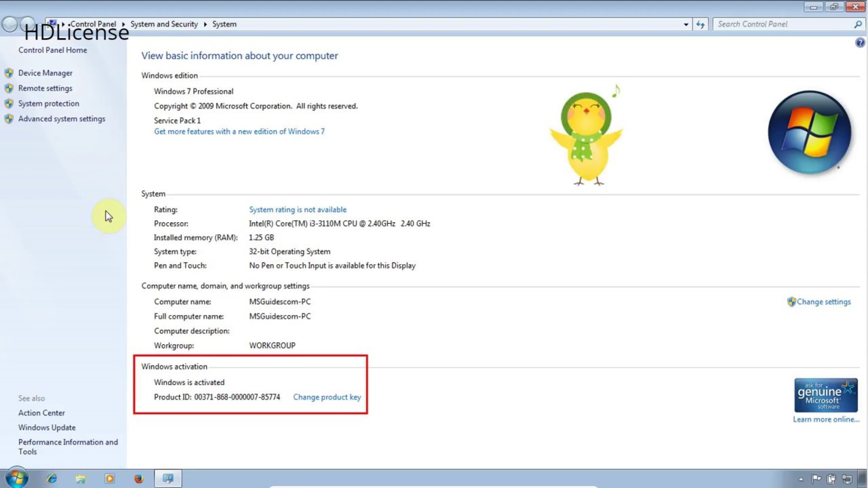
Task: Click the shield icon beside System protection
Action: click(9, 103)
